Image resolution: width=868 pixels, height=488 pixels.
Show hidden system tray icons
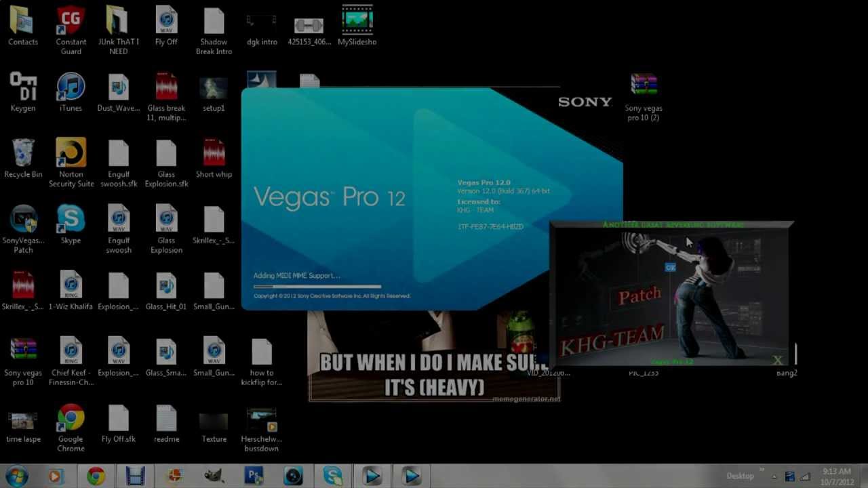(x=774, y=476)
